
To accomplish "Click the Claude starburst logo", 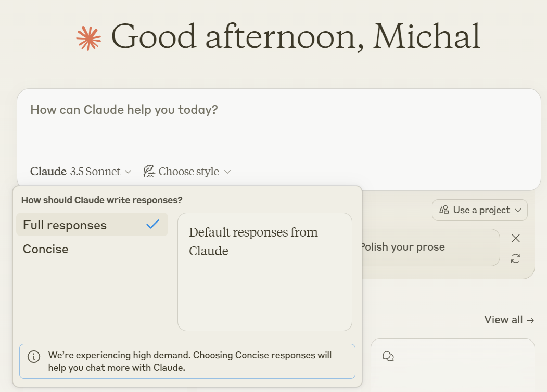I will (88, 38).
